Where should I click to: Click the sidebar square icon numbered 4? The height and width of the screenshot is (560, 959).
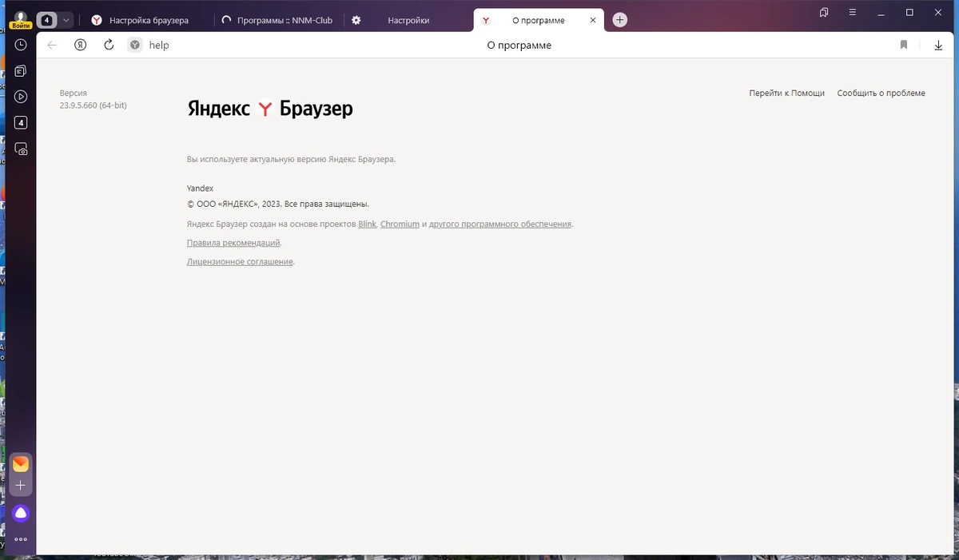[21, 123]
